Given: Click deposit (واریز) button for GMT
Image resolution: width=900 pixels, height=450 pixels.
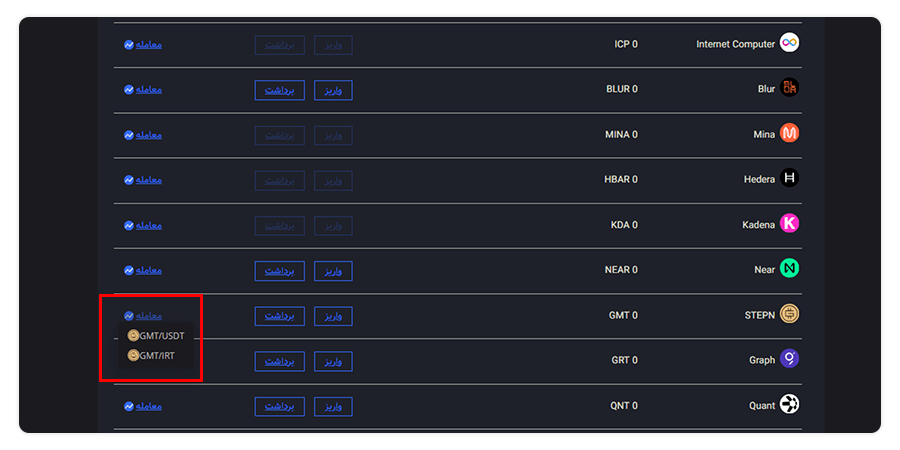Looking at the screenshot, I should pos(333,316).
